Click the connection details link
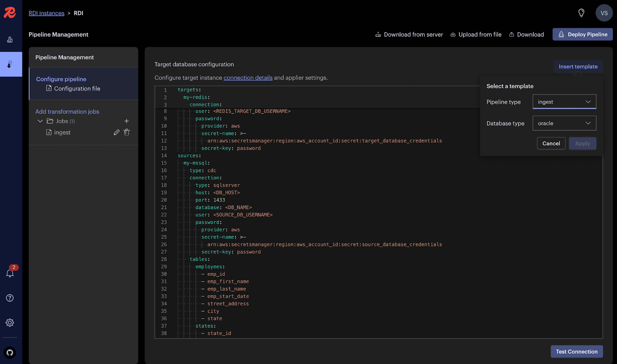Screen dimensions: 617x364 pos(248,78)
